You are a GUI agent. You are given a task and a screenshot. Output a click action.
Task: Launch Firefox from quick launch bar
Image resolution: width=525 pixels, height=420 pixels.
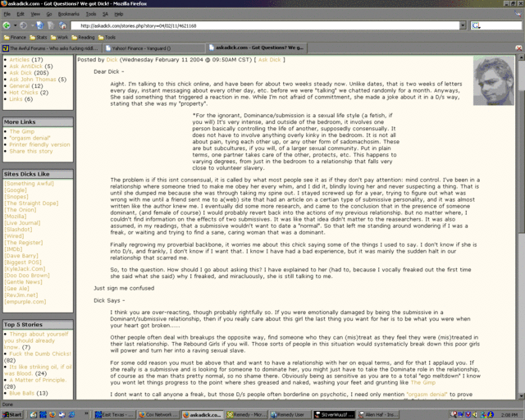52,414
